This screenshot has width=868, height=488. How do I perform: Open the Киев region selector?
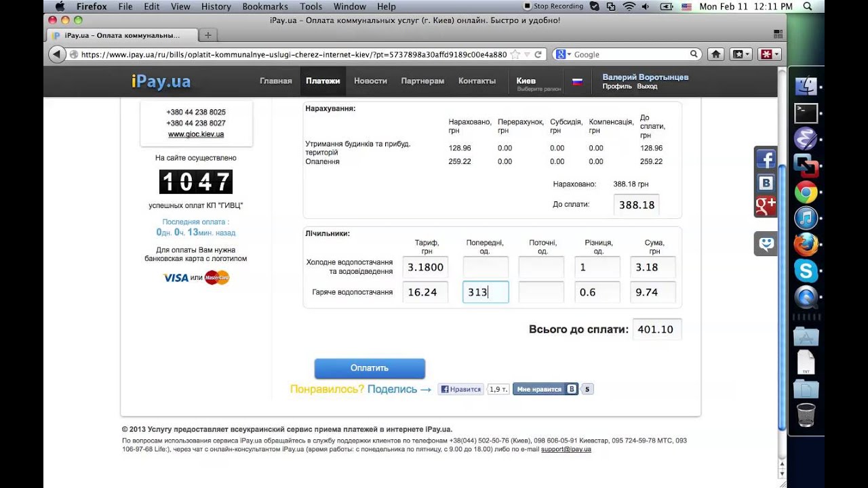point(538,84)
